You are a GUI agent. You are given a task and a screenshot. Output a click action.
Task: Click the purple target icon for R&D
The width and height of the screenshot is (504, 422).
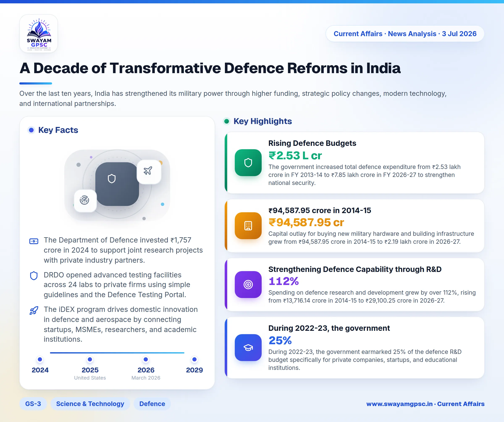coord(248,284)
